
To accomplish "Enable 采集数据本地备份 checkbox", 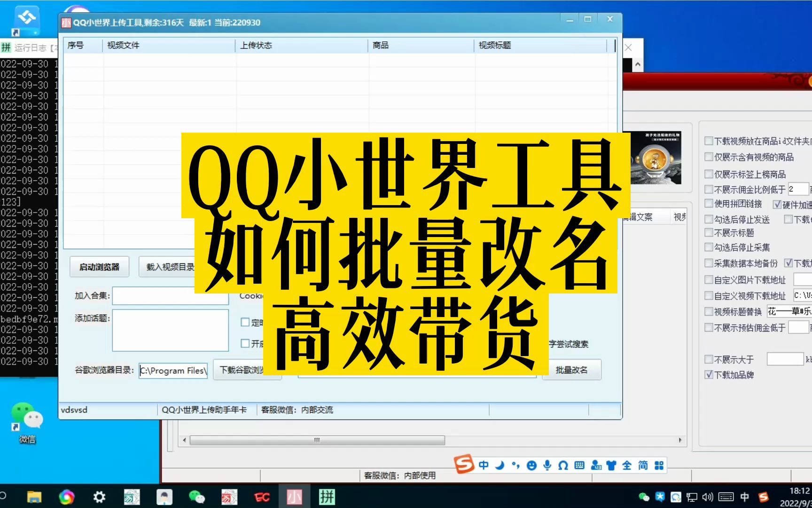I will [x=709, y=263].
